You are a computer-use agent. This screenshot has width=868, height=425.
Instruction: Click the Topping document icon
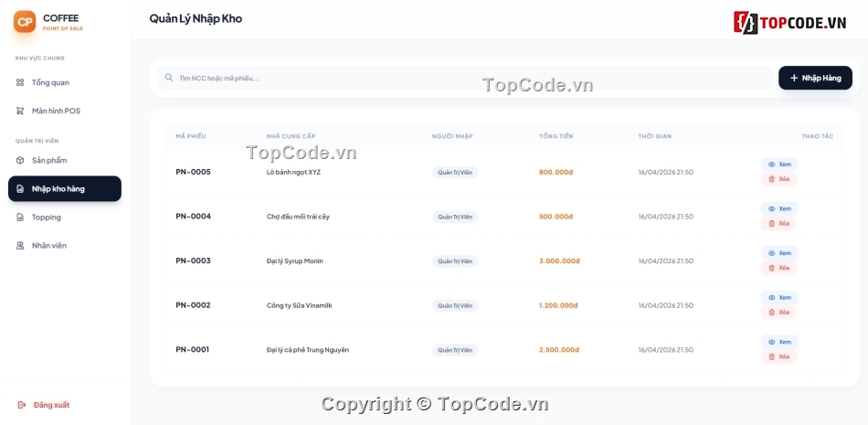(20, 218)
